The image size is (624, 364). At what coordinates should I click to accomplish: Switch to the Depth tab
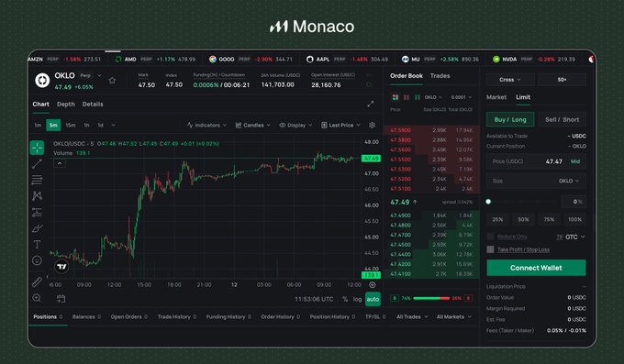click(66, 105)
